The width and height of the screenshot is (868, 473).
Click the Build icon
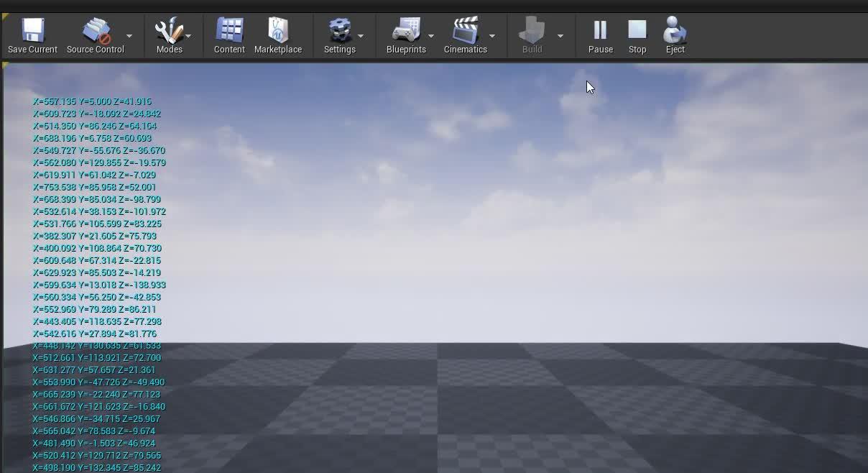coord(532,30)
